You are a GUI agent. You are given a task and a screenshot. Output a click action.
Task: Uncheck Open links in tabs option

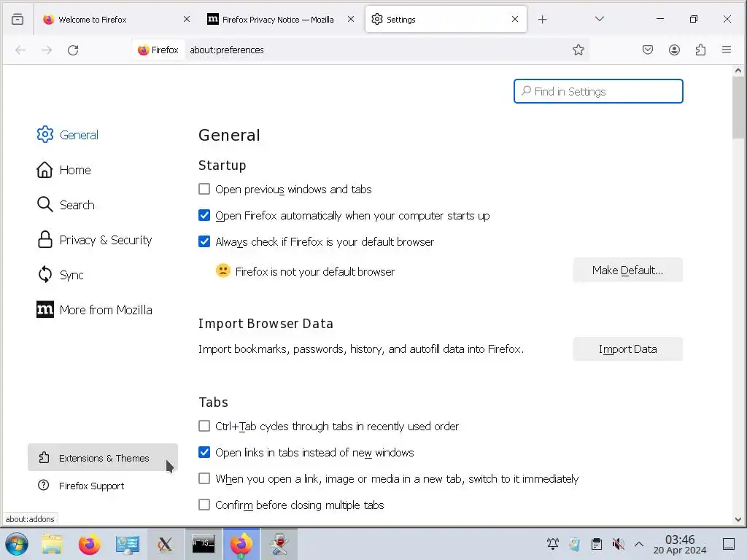tap(204, 452)
